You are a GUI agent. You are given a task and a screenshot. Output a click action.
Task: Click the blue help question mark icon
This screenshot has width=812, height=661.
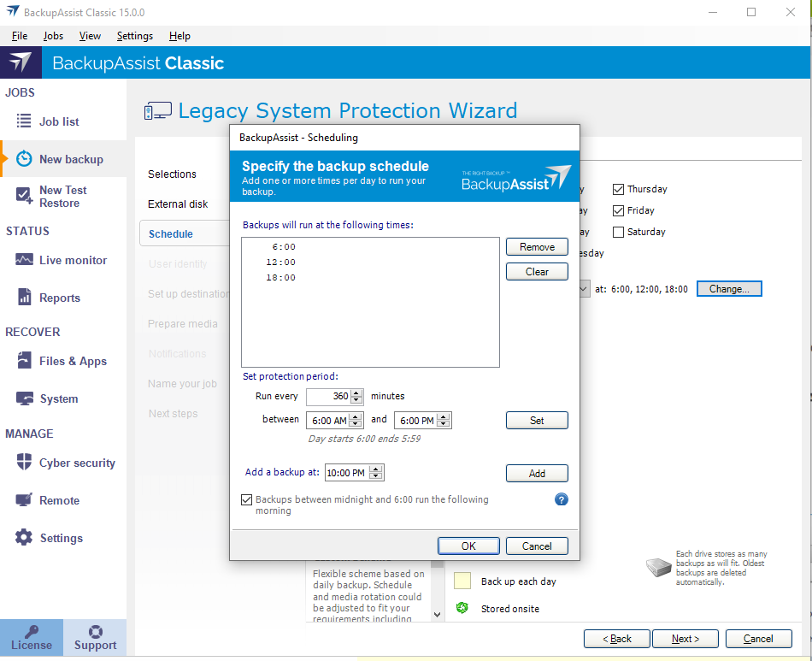tap(562, 499)
